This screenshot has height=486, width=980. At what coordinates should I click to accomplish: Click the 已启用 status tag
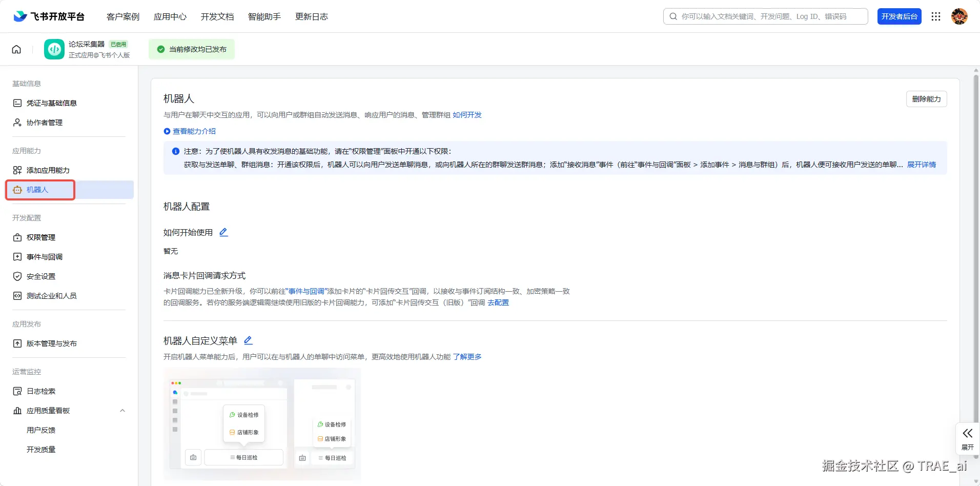tap(118, 44)
